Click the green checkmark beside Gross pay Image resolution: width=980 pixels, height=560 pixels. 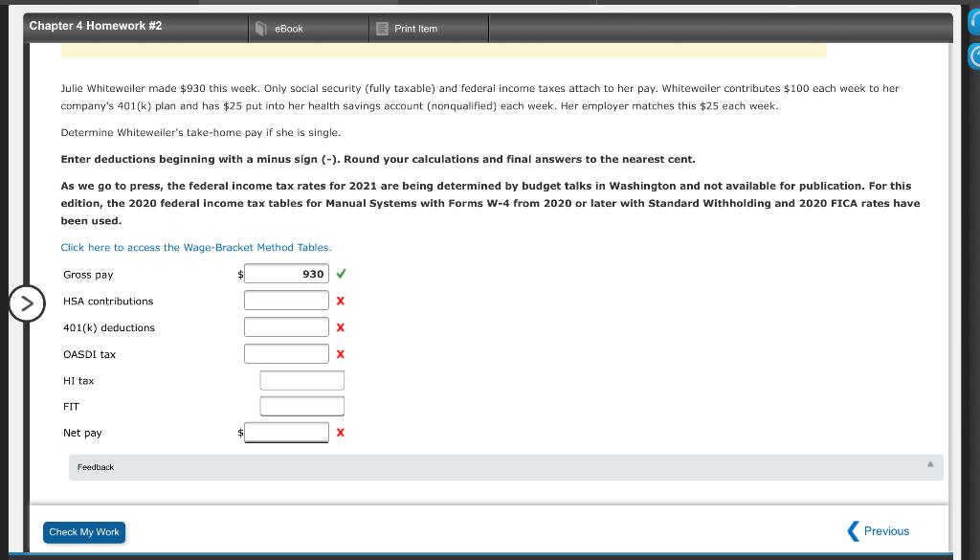pyautogui.click(x=340, y=274)
